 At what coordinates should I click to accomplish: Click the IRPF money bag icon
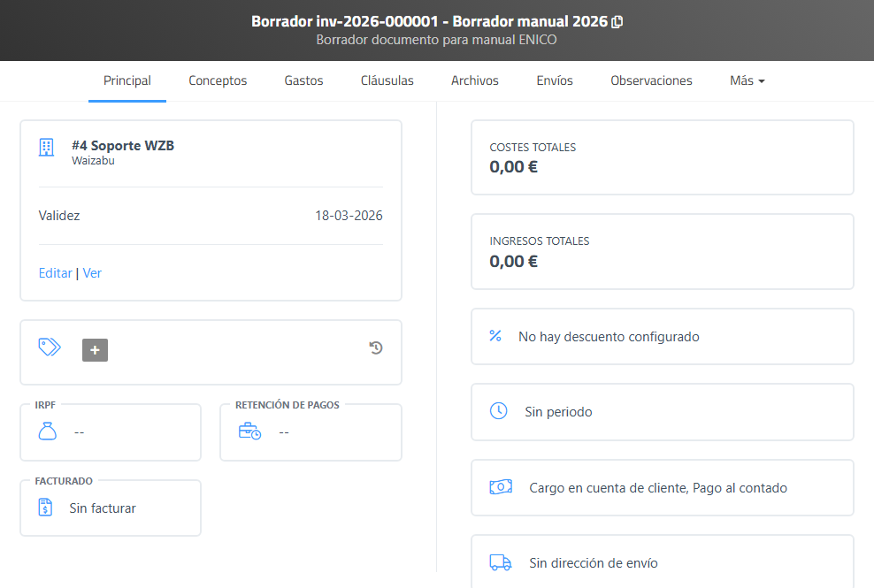(x=48, y=431)
